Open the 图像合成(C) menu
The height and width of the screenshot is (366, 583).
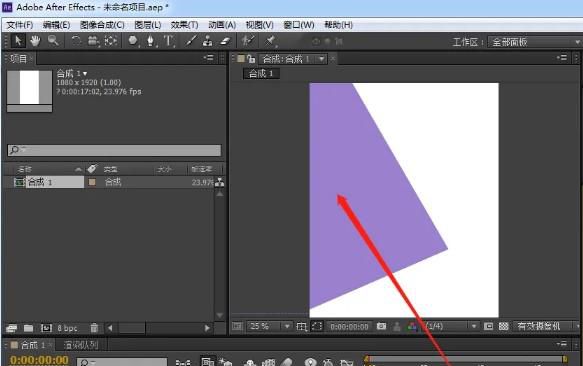pyautogui.click(x=102, y=25)
